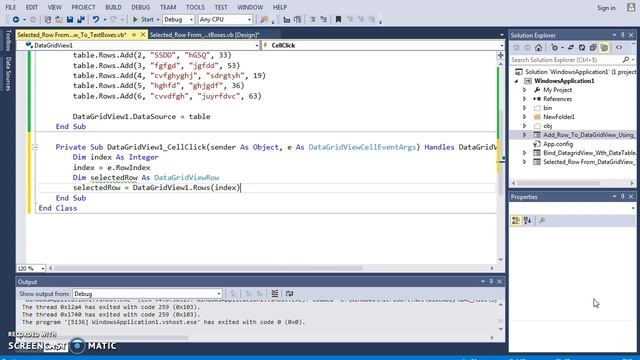Viewport: 640px width, 360px height.
Task: Toggle Categorized view in Properties panel
Action: point(516,220)
